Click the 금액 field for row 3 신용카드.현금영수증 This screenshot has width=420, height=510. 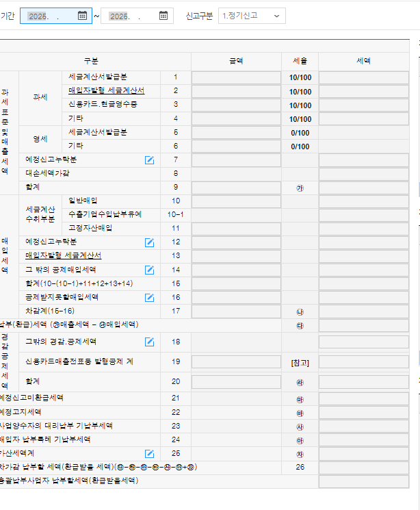coord(236,105)
